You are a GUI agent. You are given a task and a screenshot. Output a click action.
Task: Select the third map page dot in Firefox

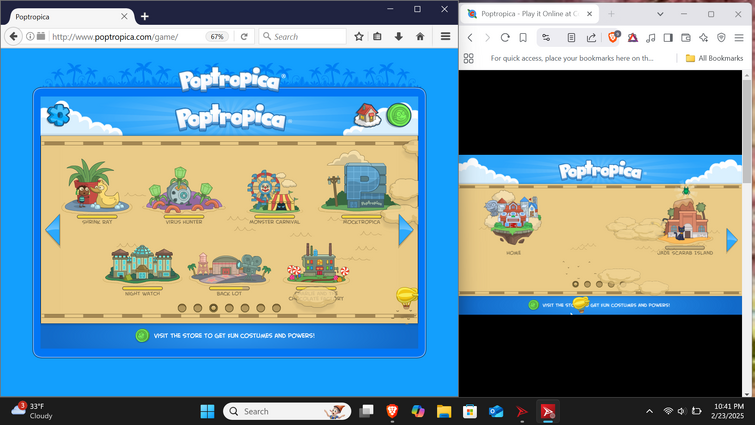pos(213,308)
